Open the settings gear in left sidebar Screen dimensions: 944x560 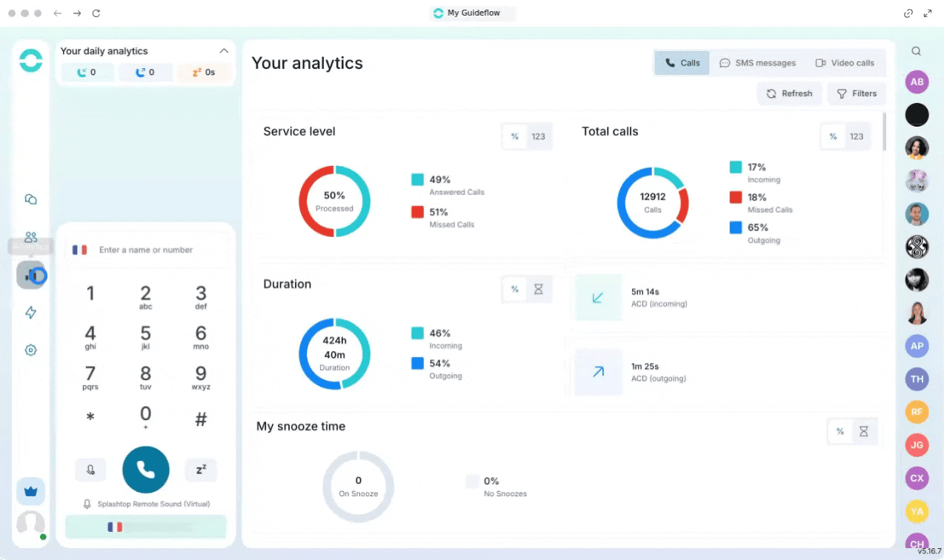pyautogui.click(x=30, y=350)
